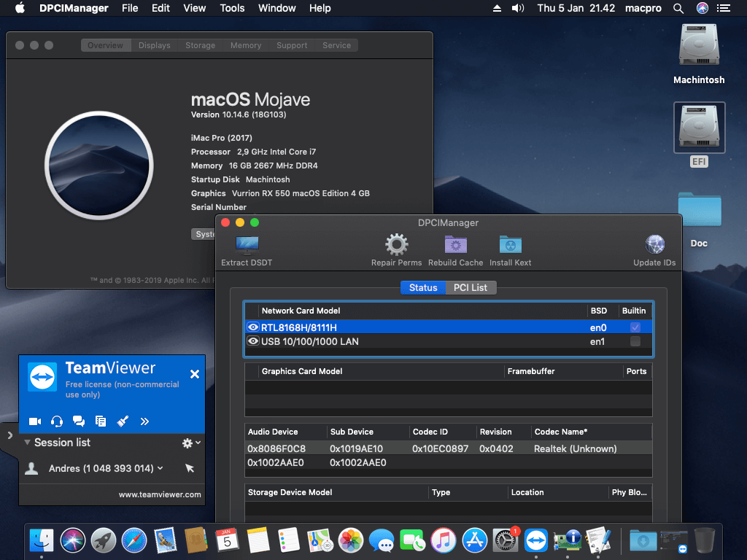Open the session gear settings dropdown

(191, 443)
